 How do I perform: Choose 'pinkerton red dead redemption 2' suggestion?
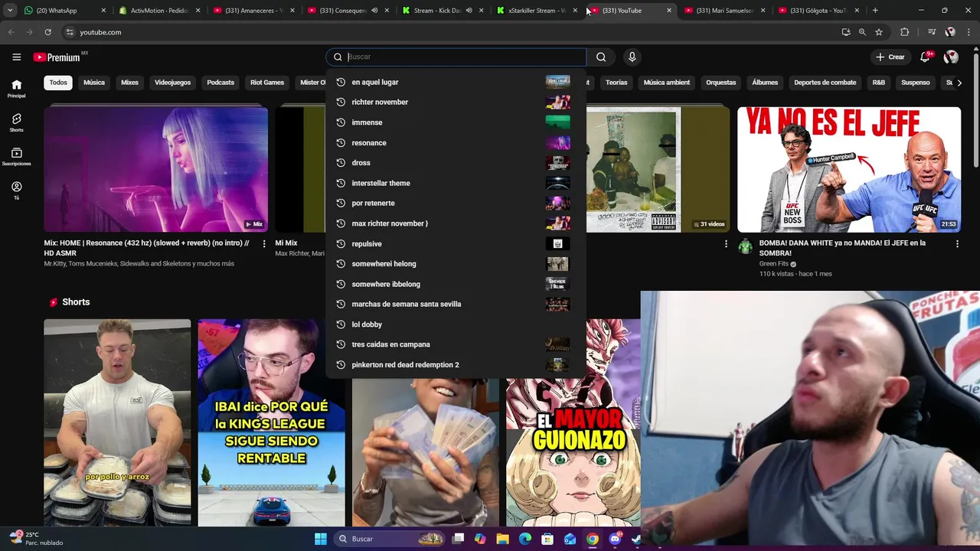[456, 364]
